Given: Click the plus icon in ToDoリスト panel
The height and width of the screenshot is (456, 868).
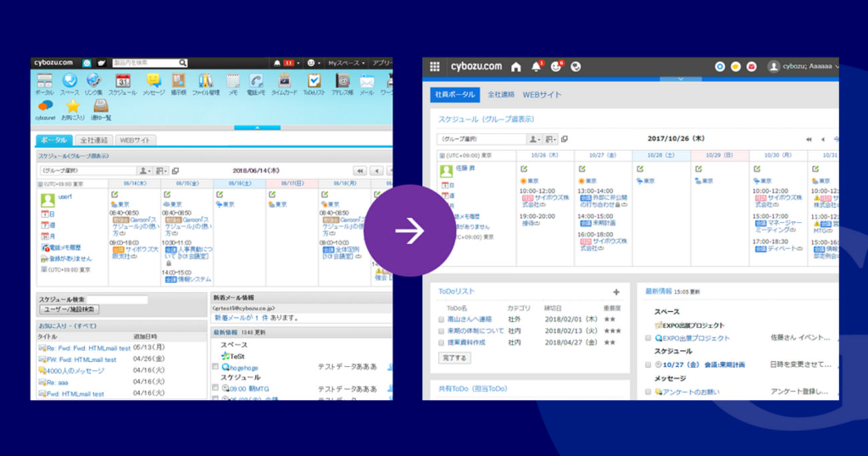Looking at the screenshot, I should point(616,292).
